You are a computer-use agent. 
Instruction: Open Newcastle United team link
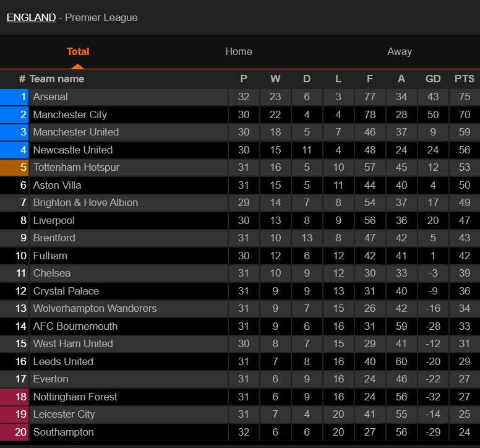coord(72,150)
